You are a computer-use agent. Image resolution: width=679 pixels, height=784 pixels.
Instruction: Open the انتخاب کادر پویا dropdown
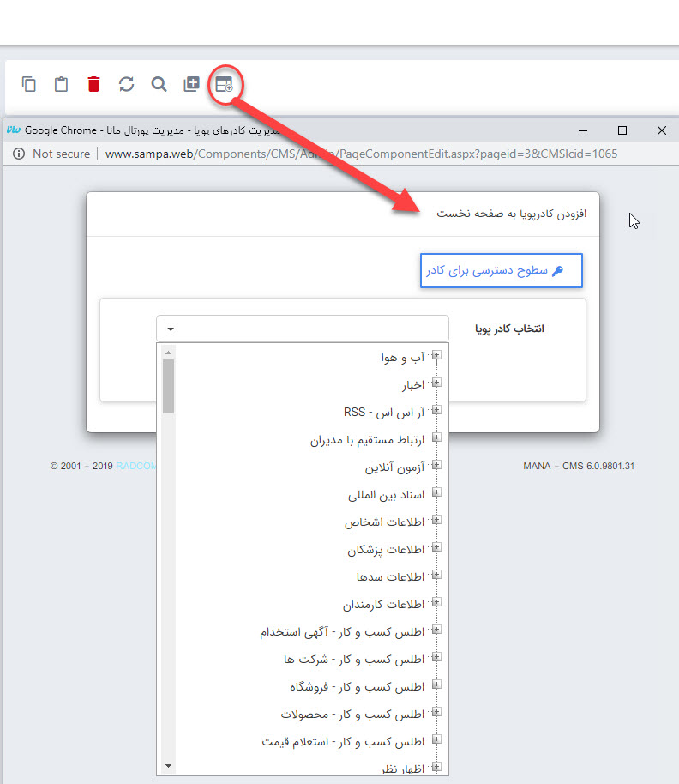(302, 329)
